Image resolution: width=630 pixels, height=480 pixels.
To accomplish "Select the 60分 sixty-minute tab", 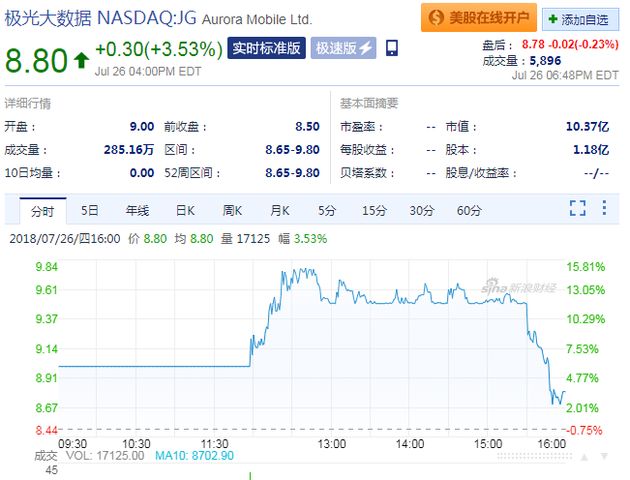I will pos(469,211).
